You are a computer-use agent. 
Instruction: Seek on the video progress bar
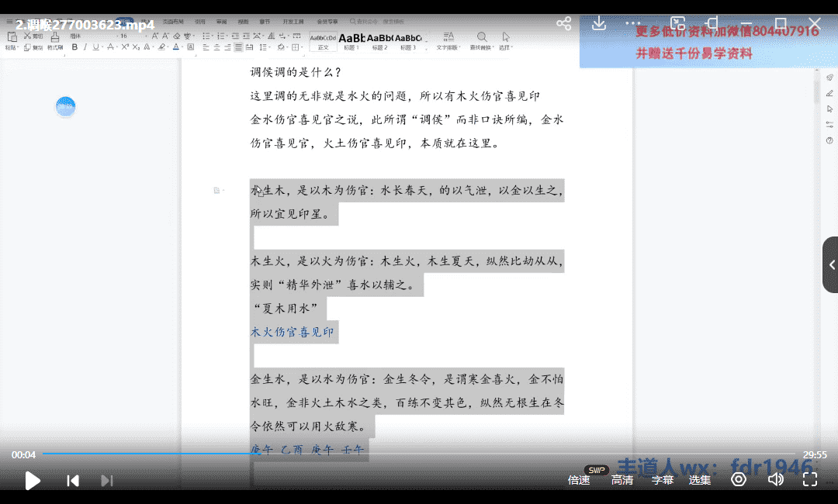(419, 454)
